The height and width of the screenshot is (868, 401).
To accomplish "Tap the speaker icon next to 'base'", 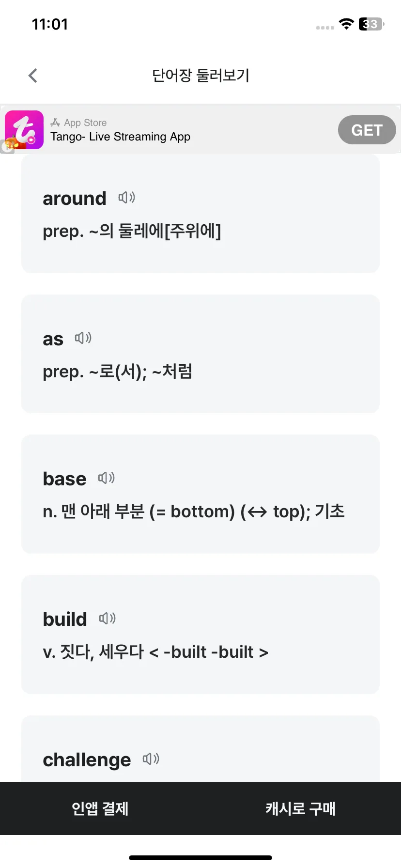I will [x=107, y=478].
